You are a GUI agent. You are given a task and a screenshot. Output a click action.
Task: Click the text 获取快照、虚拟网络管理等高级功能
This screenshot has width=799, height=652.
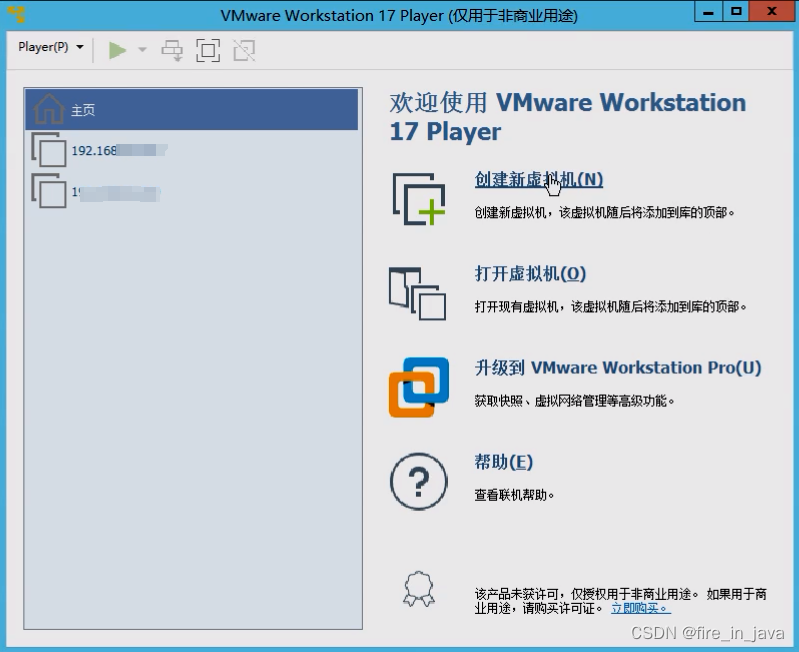coord(574,401)
